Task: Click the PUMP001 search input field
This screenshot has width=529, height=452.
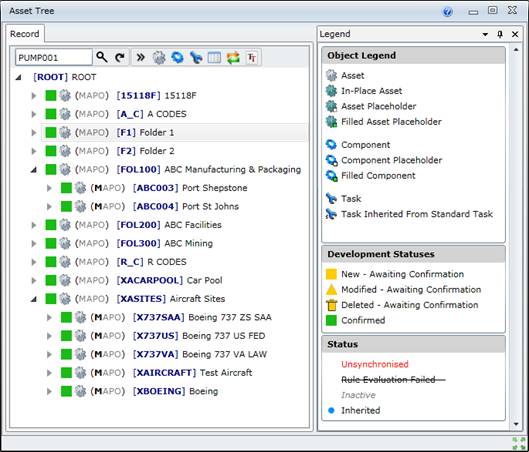Action: (x=54, y=58)
